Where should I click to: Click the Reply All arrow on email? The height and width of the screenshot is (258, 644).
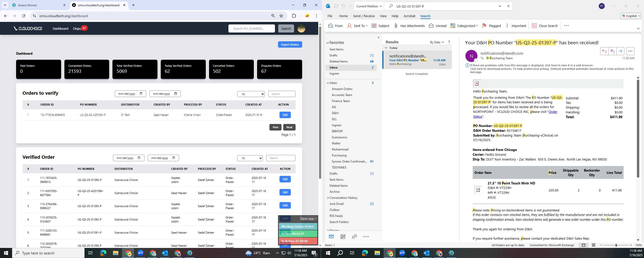point(612,51)
